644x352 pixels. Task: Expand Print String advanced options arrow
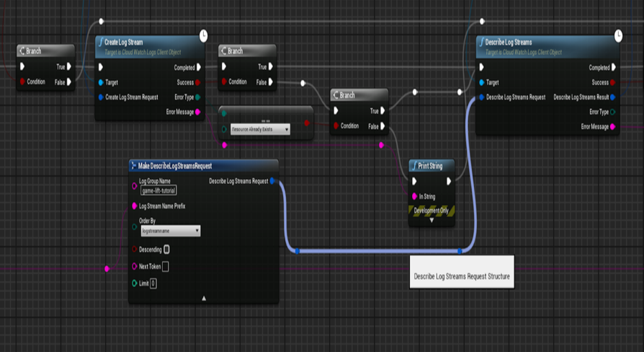431,220
